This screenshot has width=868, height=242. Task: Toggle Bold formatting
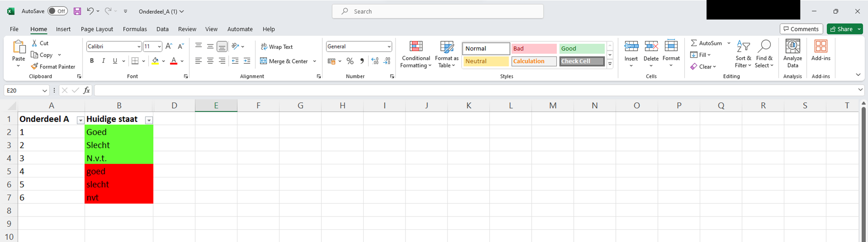[x=92, y=61]
